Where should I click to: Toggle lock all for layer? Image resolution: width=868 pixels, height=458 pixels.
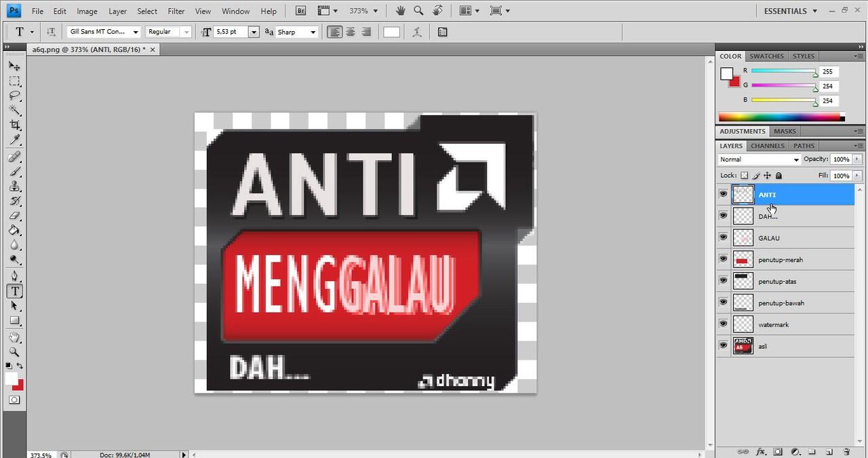(x=778, y=175)
